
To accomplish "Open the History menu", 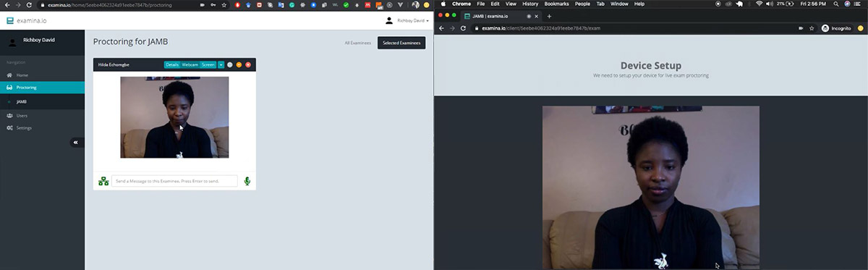I will pyautogui.click(x=530, y=4).
